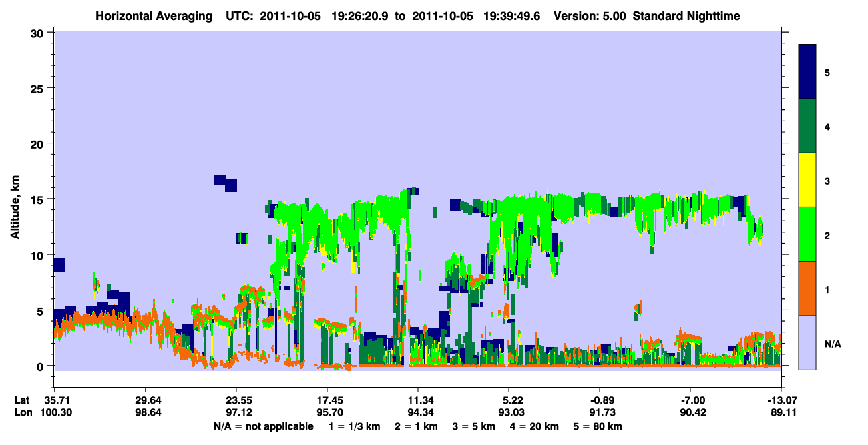Click the 'Lat' row label

[x=22, y=400]
